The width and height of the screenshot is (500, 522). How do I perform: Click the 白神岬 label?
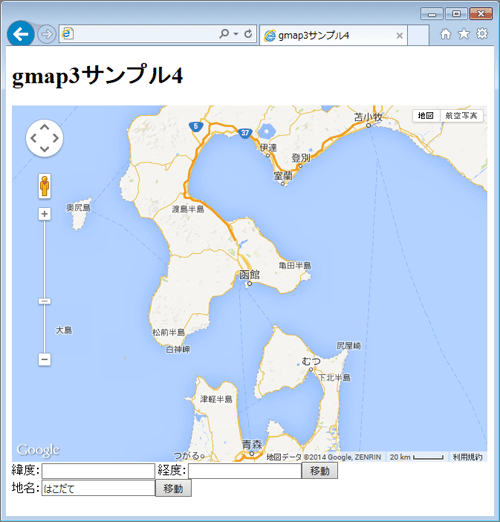coord(178,349)
